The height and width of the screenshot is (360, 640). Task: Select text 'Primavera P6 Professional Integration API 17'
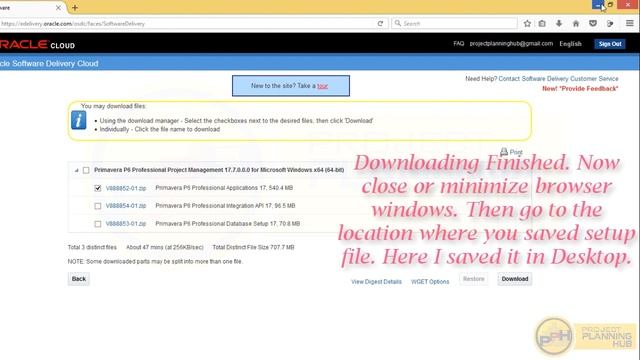[214, 206]
